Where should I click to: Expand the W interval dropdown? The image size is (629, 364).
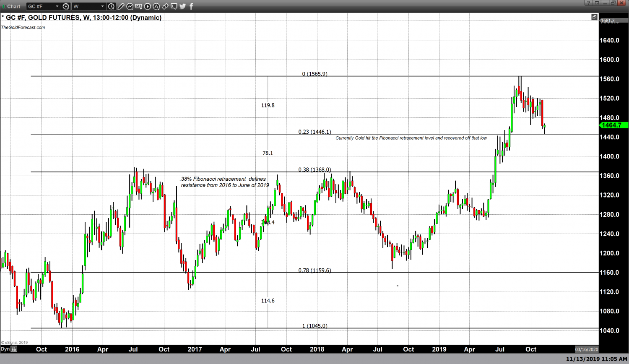tap(102, 6)
